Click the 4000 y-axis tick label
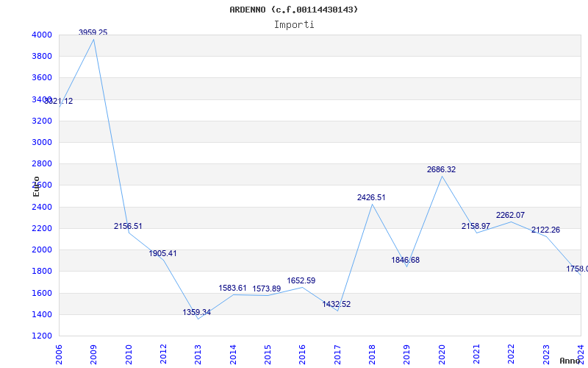588x368 pixels. pos(42,35)
